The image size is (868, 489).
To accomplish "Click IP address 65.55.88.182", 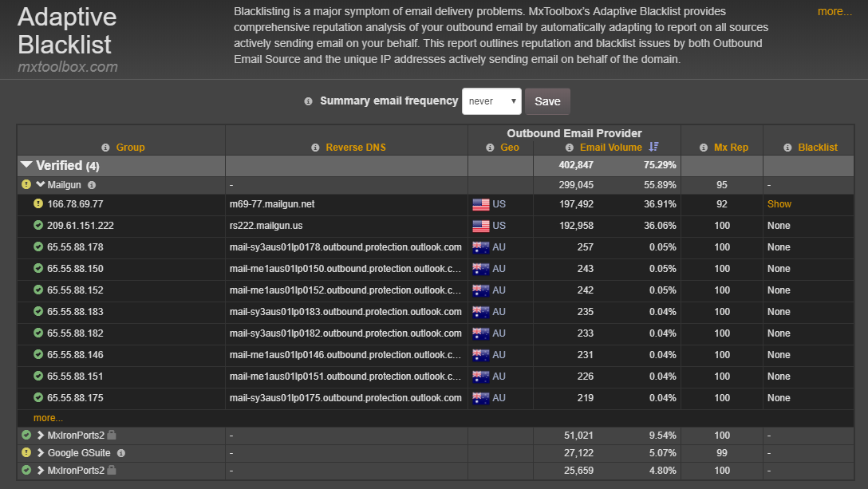I will tap(75, 333).
